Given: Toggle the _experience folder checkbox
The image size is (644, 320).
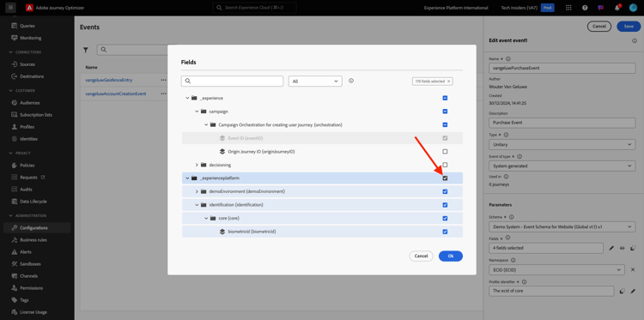Looking at the screenshot, I should click(x=445, y=98).
